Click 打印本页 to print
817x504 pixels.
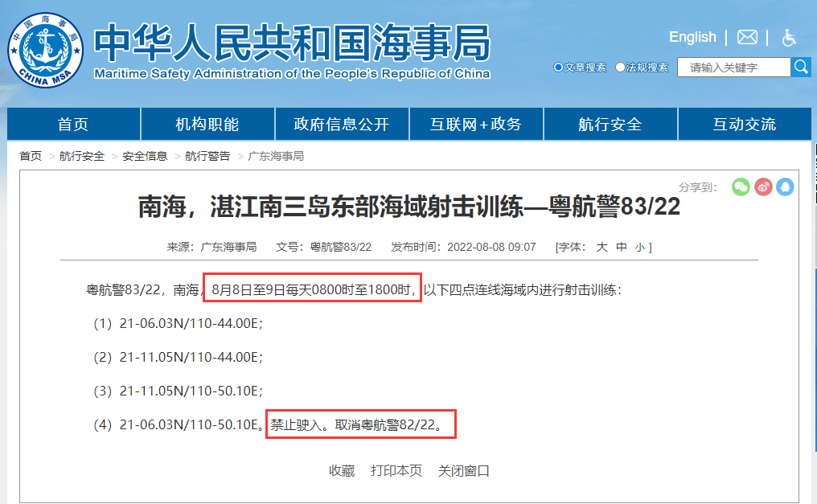click(396, 471)
